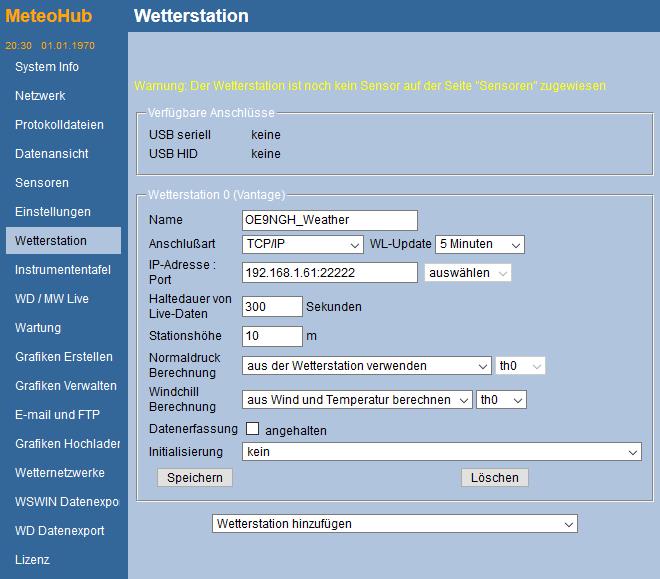Click the Löschen button

495,478
